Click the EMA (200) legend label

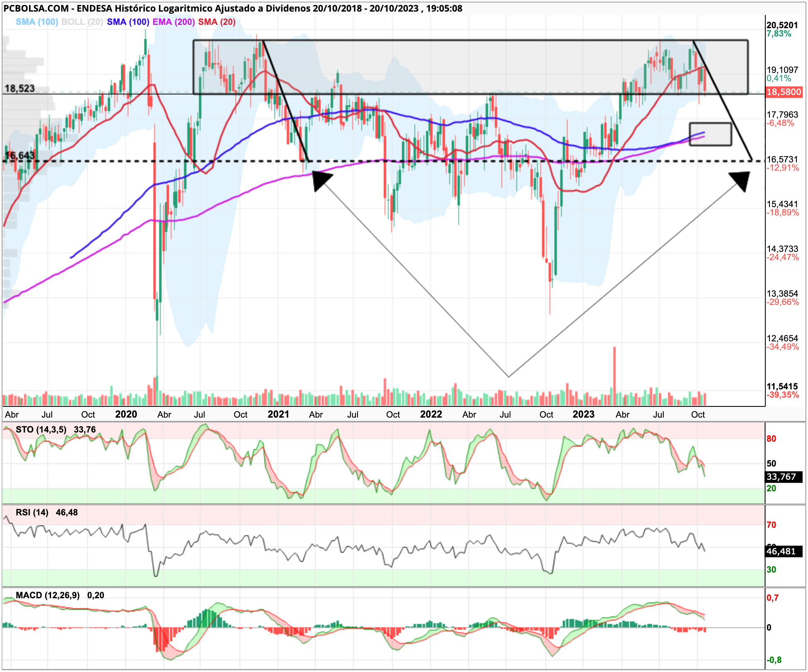coord(174,22)
